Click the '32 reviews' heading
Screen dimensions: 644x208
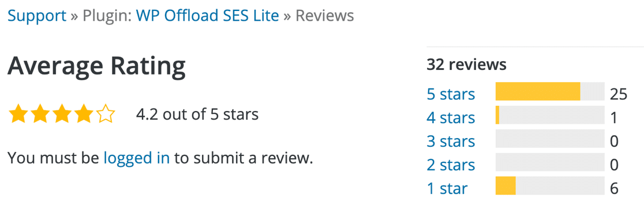467,65
